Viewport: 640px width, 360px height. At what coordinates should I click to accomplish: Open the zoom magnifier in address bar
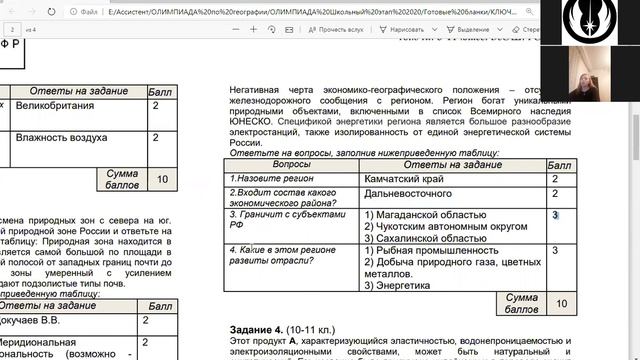(529, 12)
